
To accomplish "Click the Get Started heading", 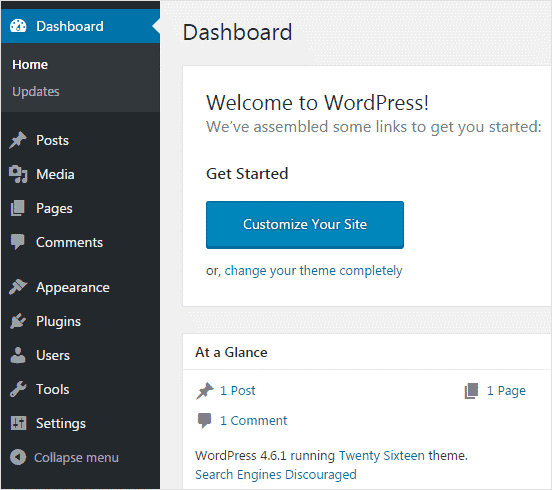I will (x=247, y=174).
